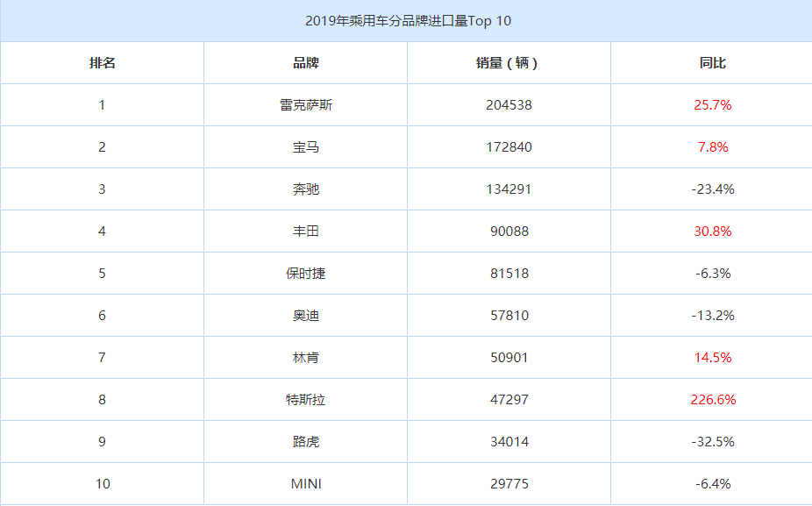812x506 pixels.
Task: Click the 雷克萨斯 brand cell
Action: tap(305, 105)
